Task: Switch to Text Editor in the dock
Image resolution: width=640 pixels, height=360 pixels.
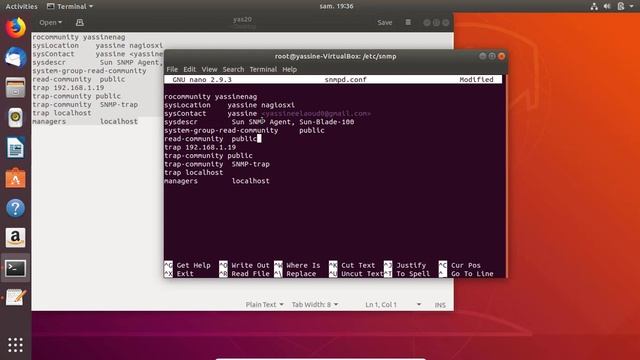Action: (x=16, y=298)
